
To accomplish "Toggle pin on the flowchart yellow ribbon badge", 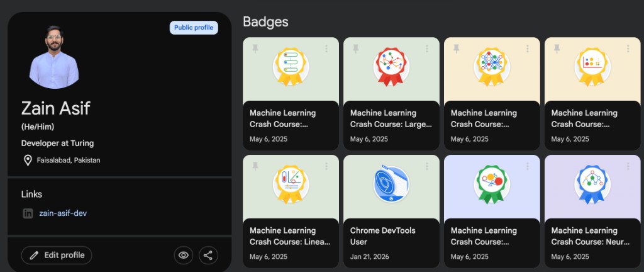I will coord(255,48).
